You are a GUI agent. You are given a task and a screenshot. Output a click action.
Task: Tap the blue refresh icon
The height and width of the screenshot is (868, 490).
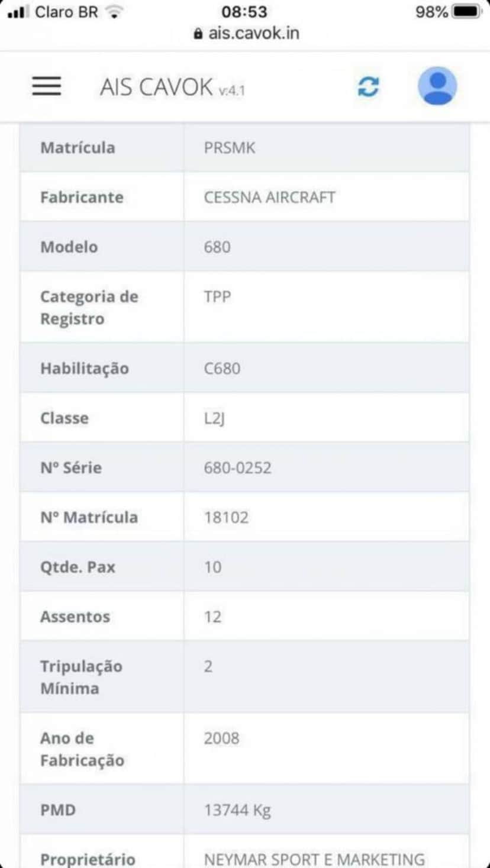pyautogui.click(x=368, y=87)
